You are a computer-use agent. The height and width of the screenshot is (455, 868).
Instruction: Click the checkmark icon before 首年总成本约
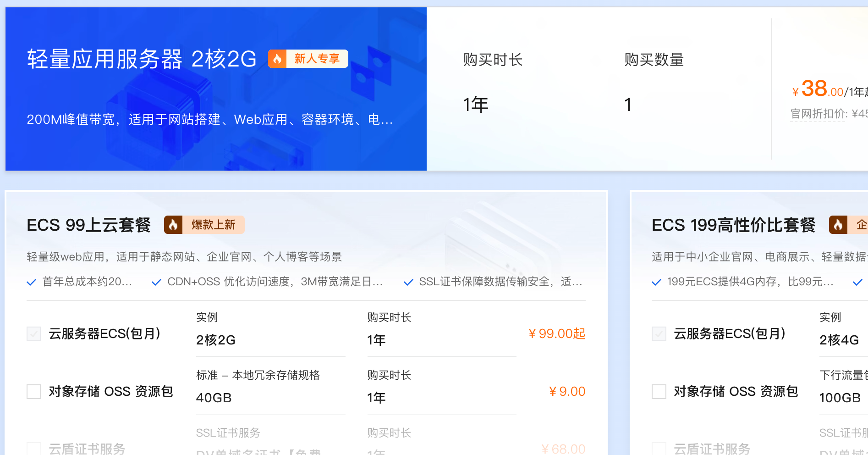point(32,282)
